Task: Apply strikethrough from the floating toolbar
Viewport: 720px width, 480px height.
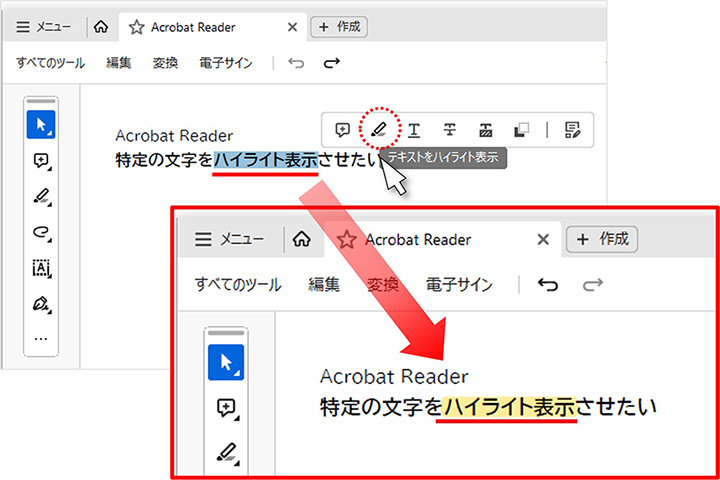Action: pyautogui.click(x=450, y=129)
